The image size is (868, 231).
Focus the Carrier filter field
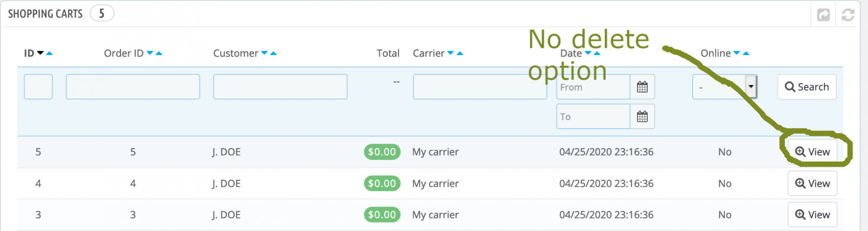click(x=479, y=87)
